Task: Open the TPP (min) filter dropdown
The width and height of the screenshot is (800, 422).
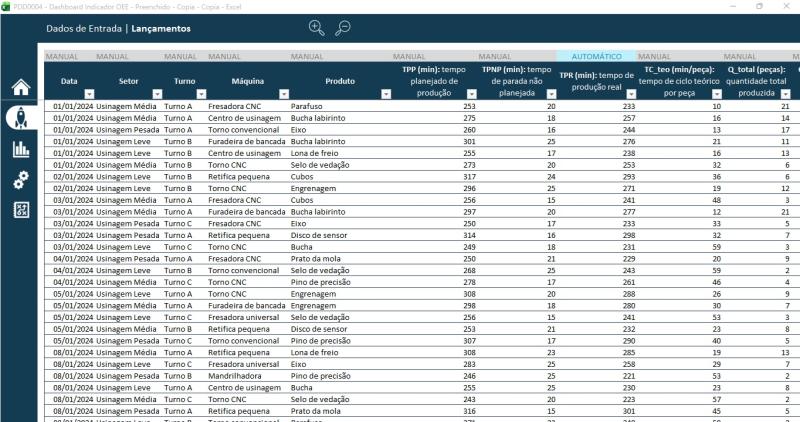Action: (470, 94)
